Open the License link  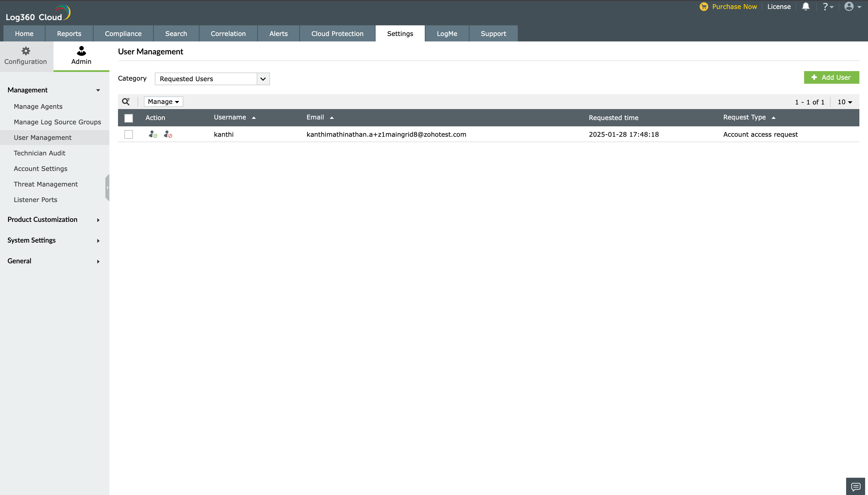pos(778,7)
